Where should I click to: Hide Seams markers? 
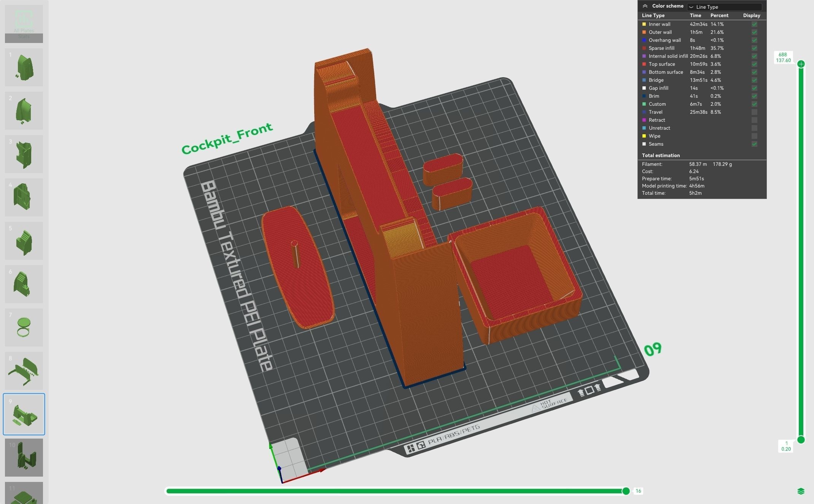tap(754, 144)
